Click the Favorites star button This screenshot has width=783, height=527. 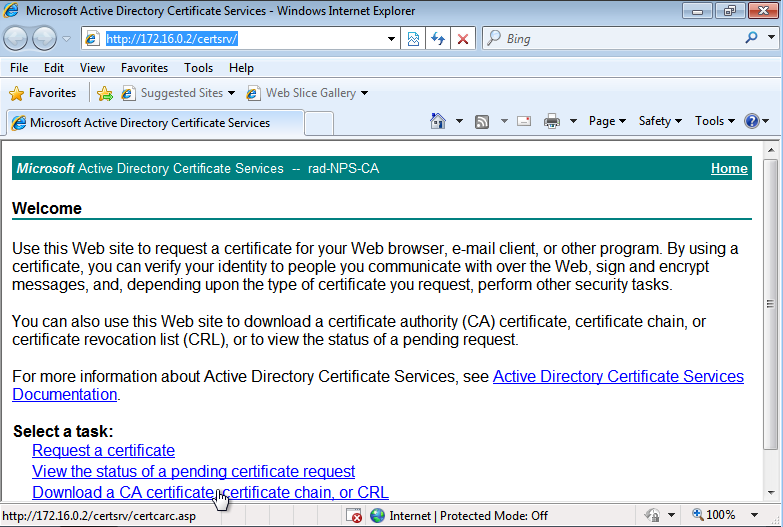[x=43, y=93]
